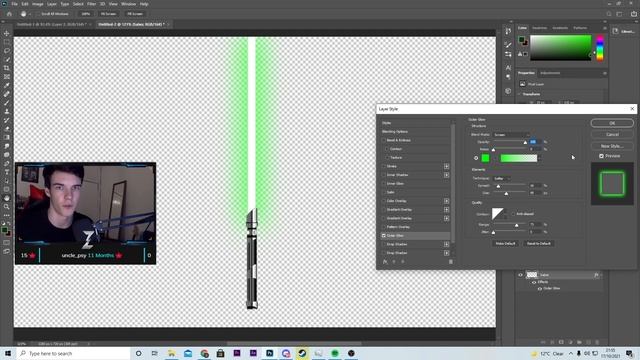Select the Hand tool in toolbar

7,198
